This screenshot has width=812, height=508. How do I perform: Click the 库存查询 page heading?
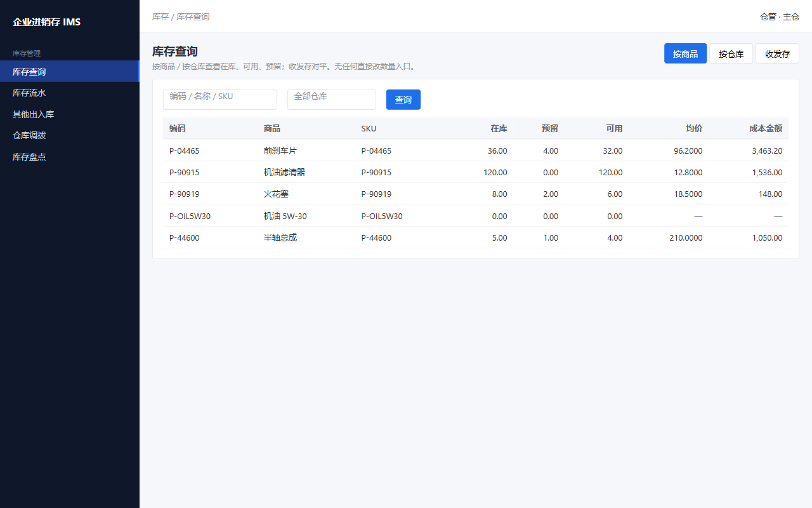pyautogui.click(x=175, y=51)
